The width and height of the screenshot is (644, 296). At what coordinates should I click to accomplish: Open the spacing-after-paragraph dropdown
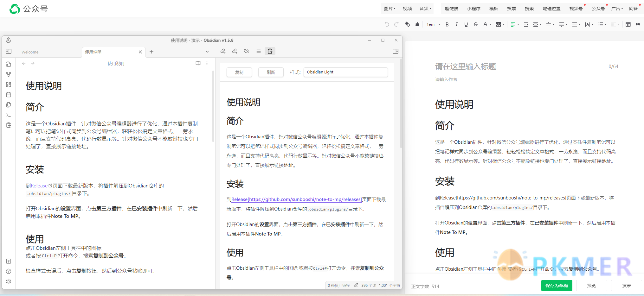[x=563, y=24]
